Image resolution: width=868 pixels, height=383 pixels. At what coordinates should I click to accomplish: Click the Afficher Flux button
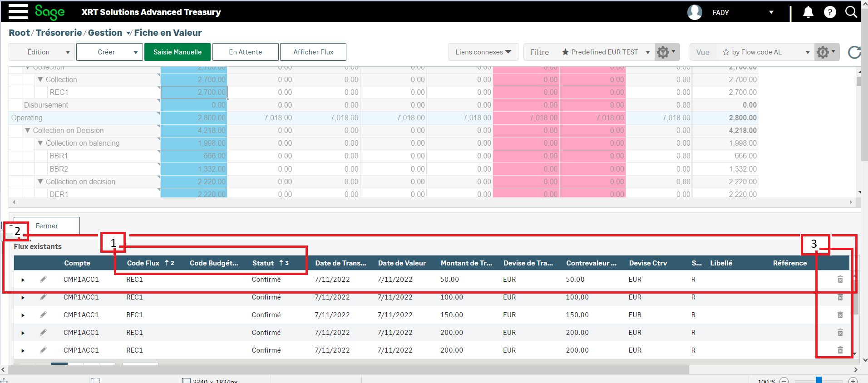313,52
